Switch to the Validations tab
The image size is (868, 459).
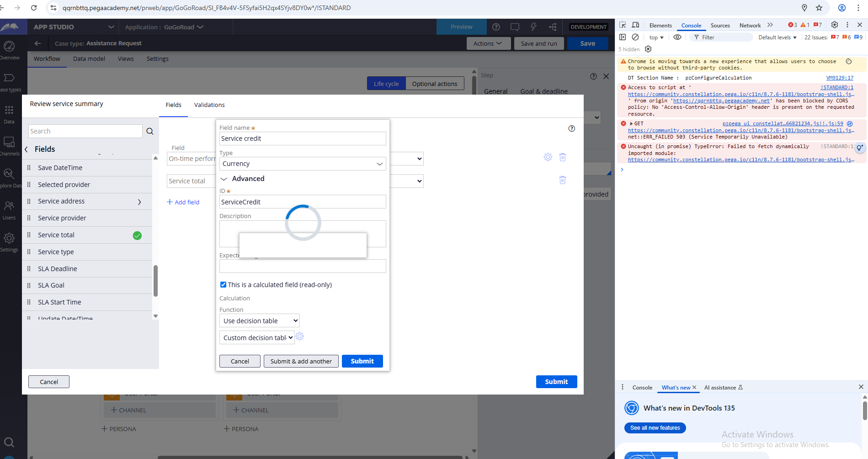point(209,105)
